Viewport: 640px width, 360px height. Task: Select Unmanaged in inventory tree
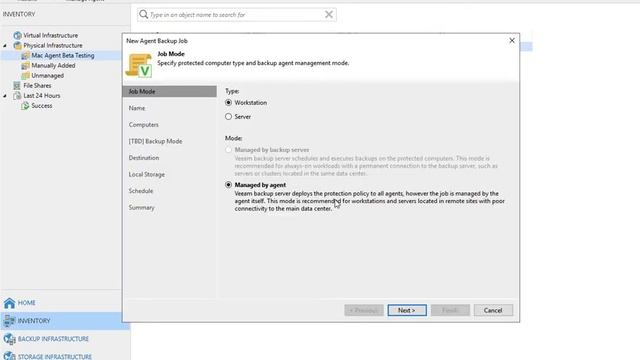47,76
